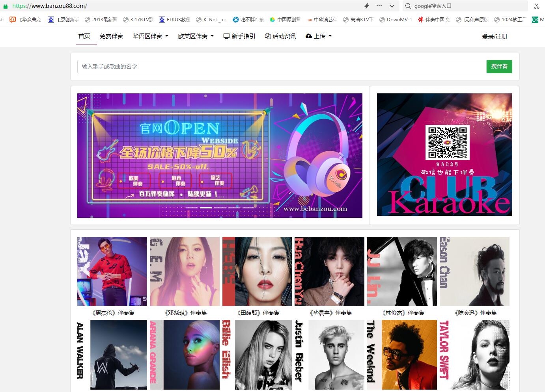This screenshot has width=545, height=392.
Task: Click the green lock security icon
Action: (6, 6)
